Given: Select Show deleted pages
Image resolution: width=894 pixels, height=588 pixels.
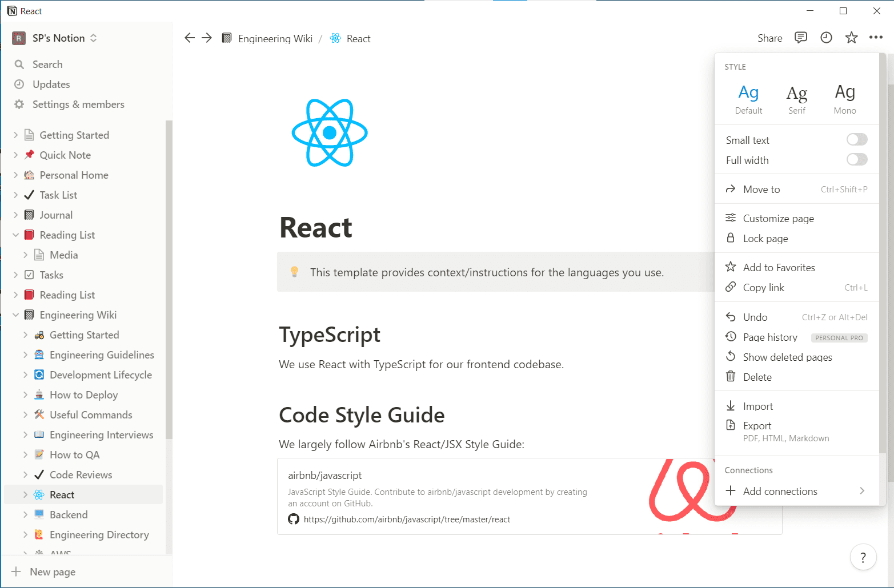Looking at the screenshot, I should click(796, 357).
